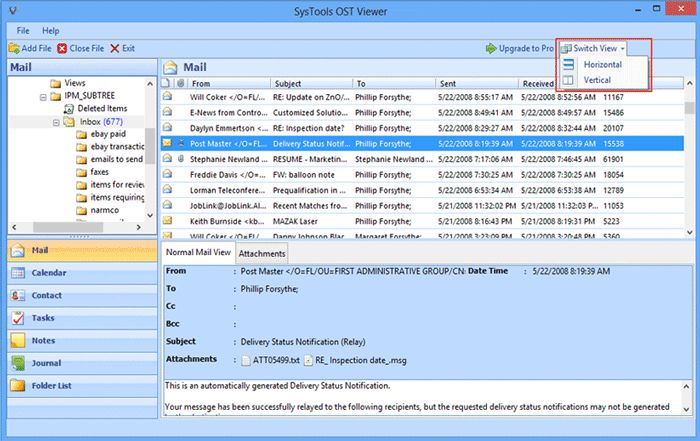Select the Lorman Teleconference Prequalification email

point(422,190)
